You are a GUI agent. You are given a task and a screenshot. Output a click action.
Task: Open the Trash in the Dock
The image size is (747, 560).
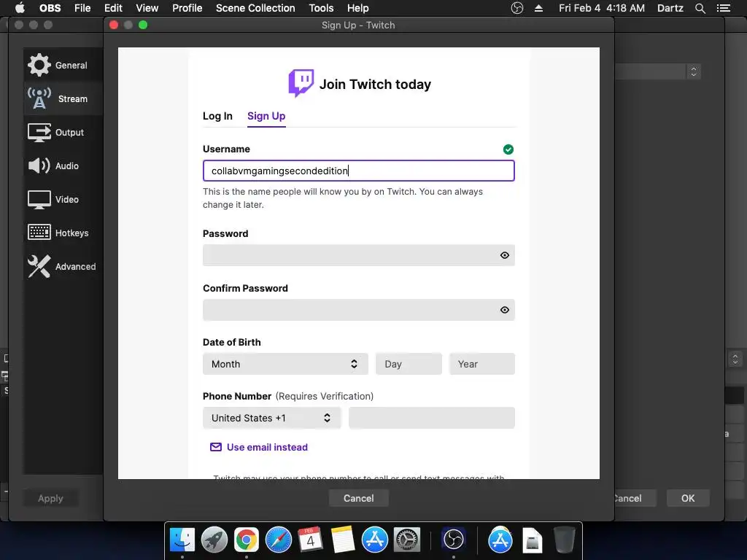pos(565,540)
